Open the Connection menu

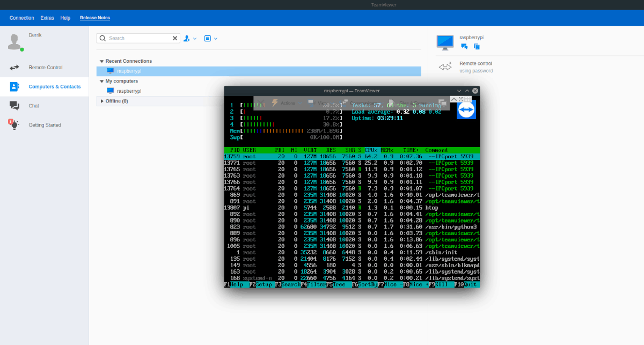pyautogui.click(x=21, y=18)
